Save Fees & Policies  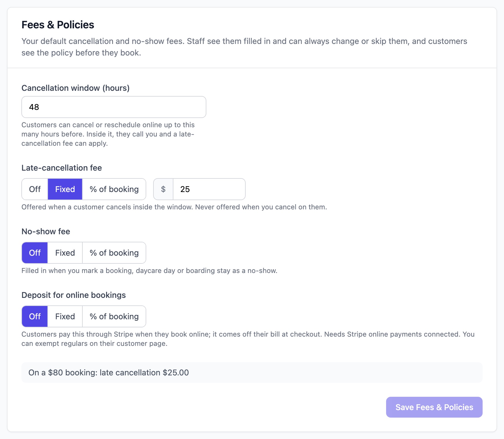[434, 407]
